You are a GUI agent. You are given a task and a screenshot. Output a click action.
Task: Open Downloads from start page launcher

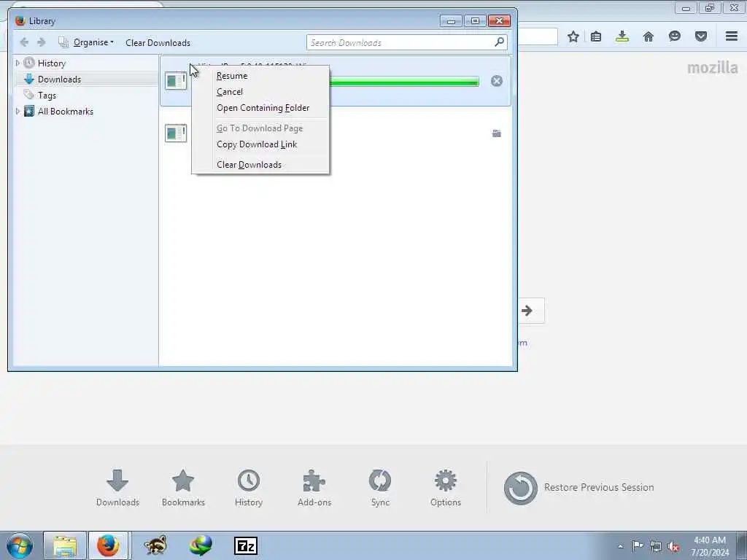pyautogui.click(x=117, y=488)
